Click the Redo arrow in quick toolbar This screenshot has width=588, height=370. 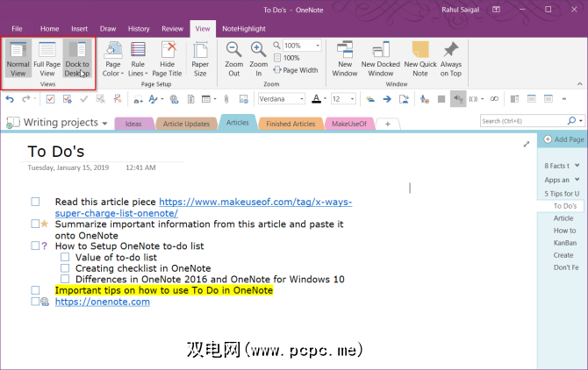(x=25, y=99)
